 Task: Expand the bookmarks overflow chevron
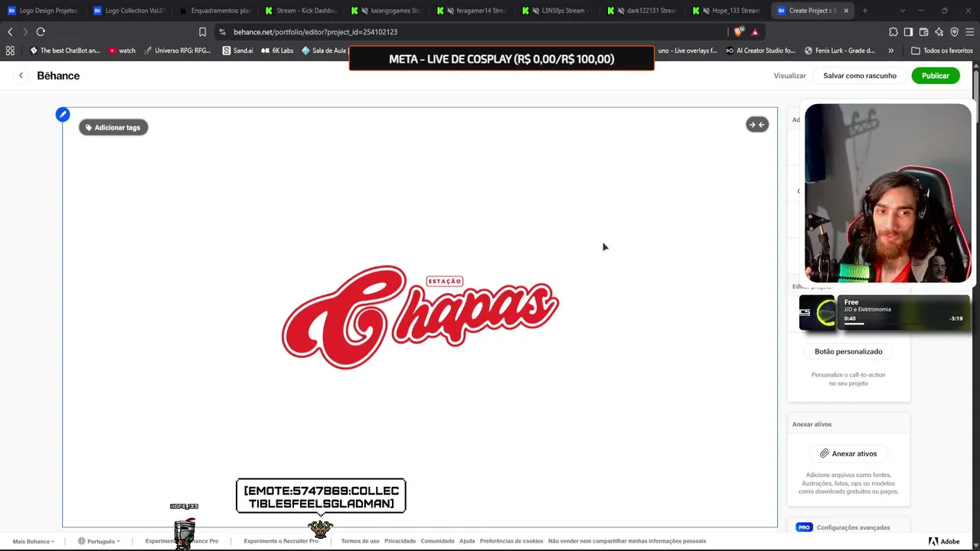(x=890, y=51)
